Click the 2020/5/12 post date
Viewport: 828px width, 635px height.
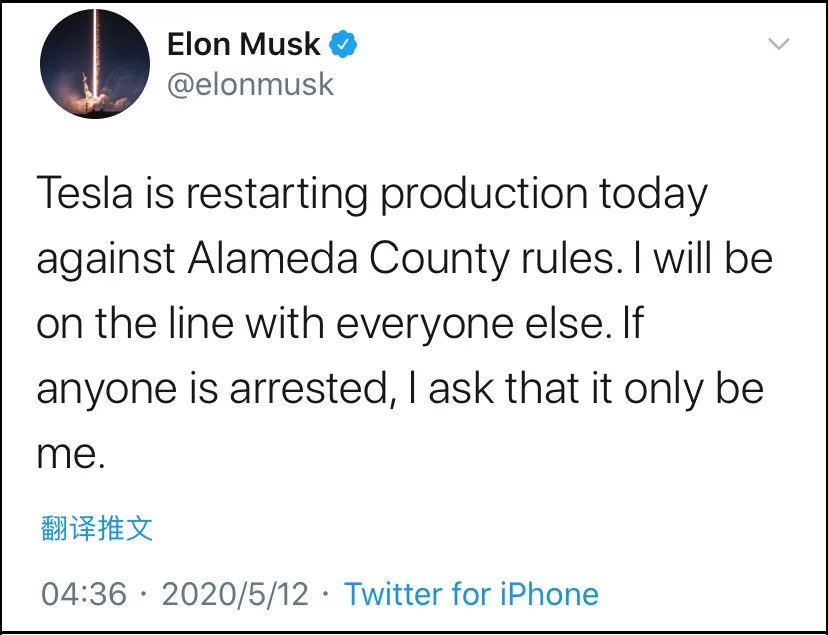pos(235,594)
